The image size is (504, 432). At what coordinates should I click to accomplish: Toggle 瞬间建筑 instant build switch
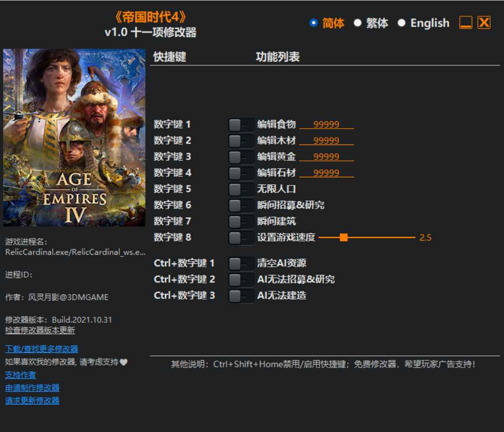point(241,221)
